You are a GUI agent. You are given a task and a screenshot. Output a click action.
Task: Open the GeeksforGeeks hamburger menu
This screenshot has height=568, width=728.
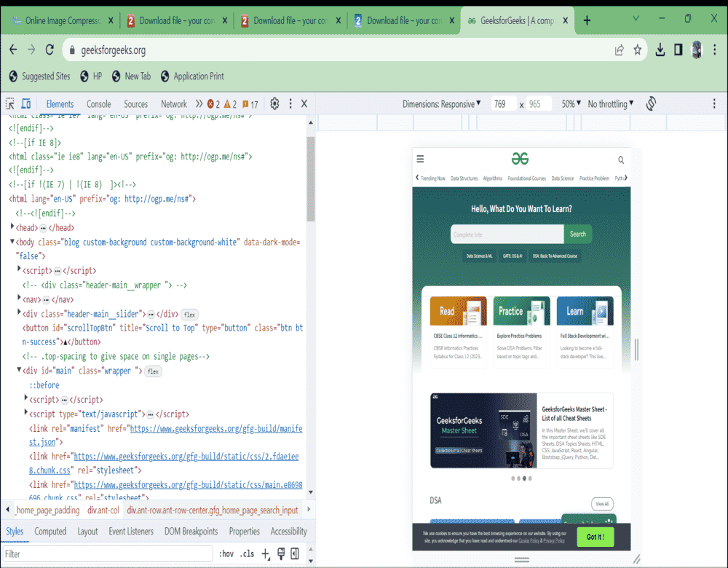(420, 159)
